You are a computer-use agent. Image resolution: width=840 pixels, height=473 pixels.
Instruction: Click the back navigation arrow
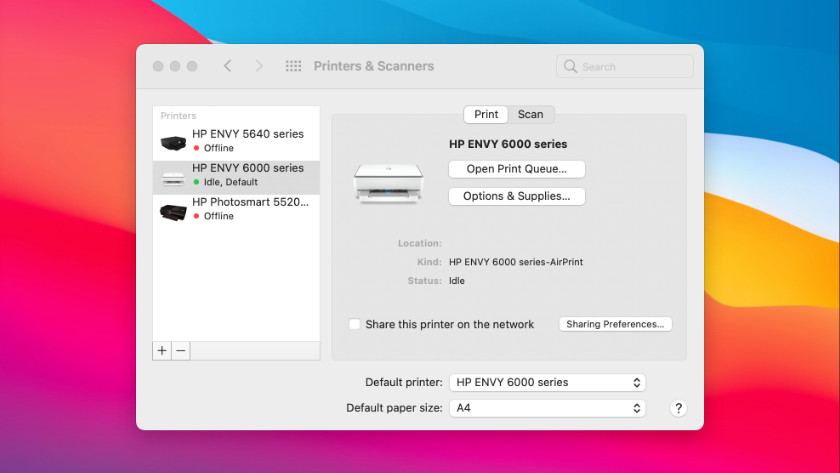(x=227, y=66)
